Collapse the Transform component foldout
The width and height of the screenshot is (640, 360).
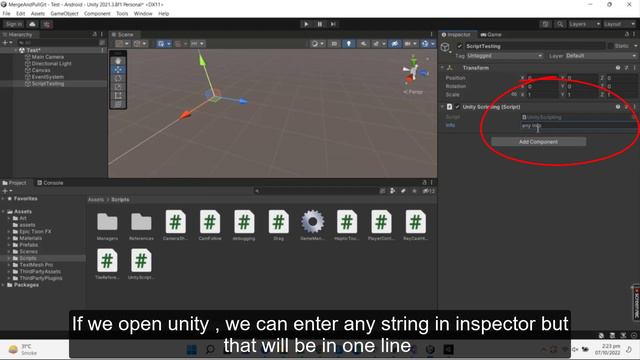click(x=442, y=68)
